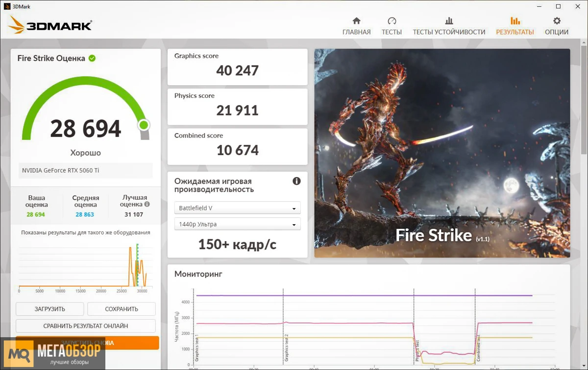Click the Physics score value 21 911
The width and height of the screenshot is (588, 370).
[x=238, y=111]
